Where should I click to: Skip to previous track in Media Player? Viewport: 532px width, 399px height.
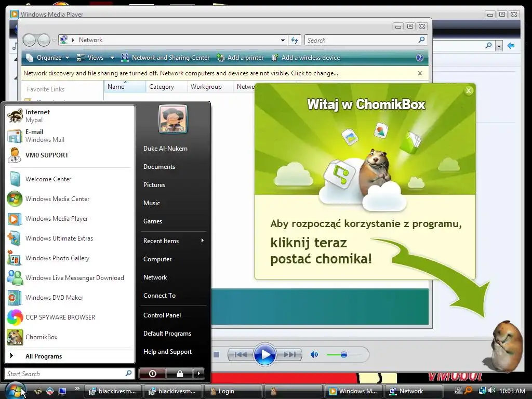241,354
